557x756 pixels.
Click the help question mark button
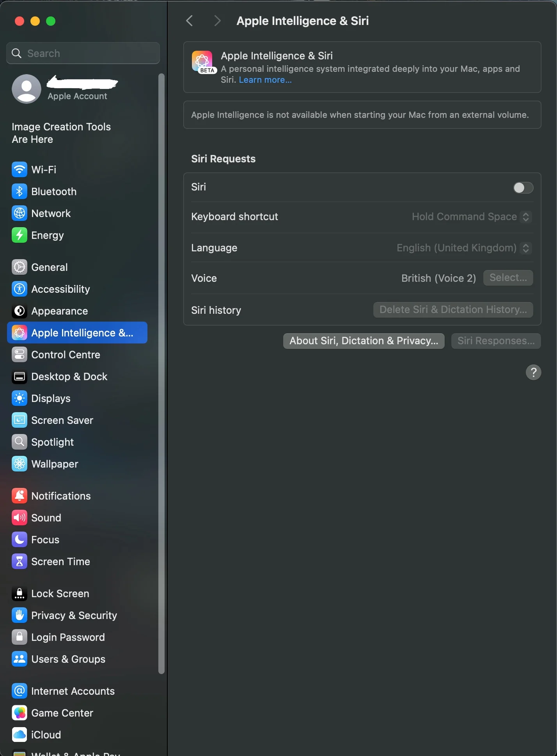tap(533, 372)
